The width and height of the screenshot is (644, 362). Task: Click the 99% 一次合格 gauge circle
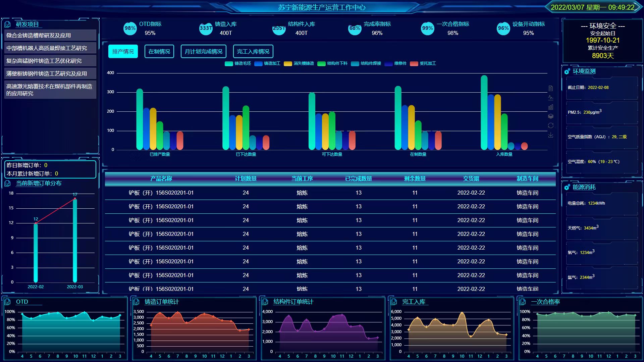coord(428,29)
